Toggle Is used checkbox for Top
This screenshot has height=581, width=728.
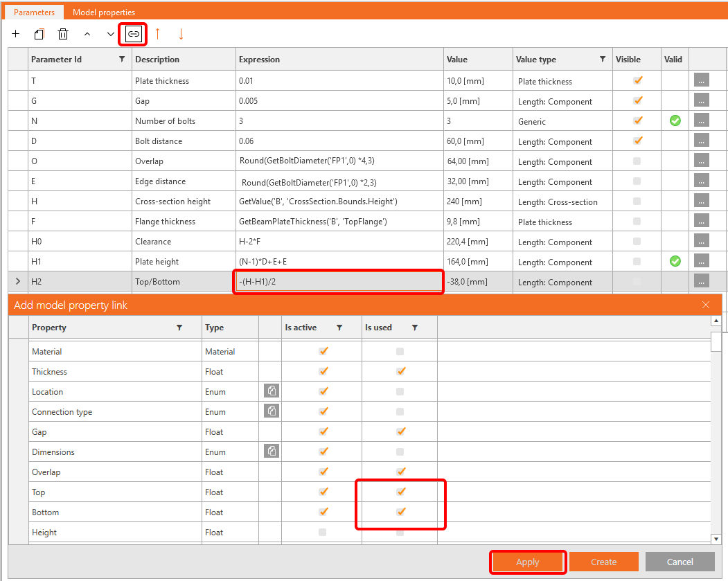click(x=400, y=492)
